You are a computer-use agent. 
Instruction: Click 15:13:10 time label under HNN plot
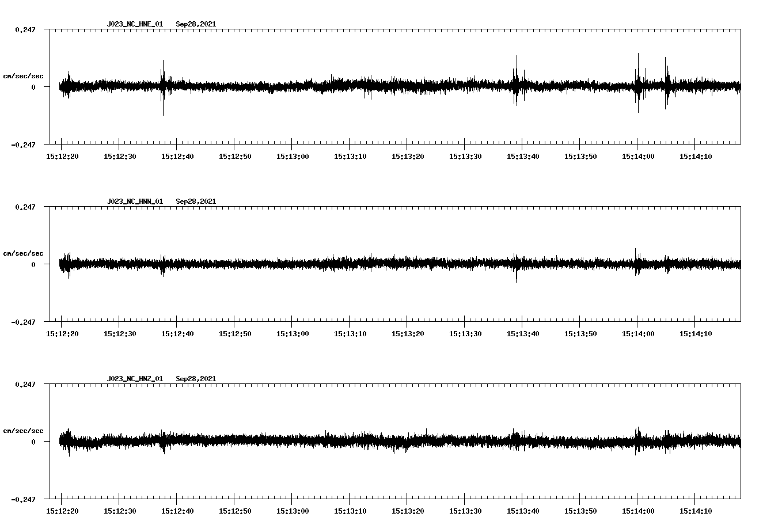(350, 334)
